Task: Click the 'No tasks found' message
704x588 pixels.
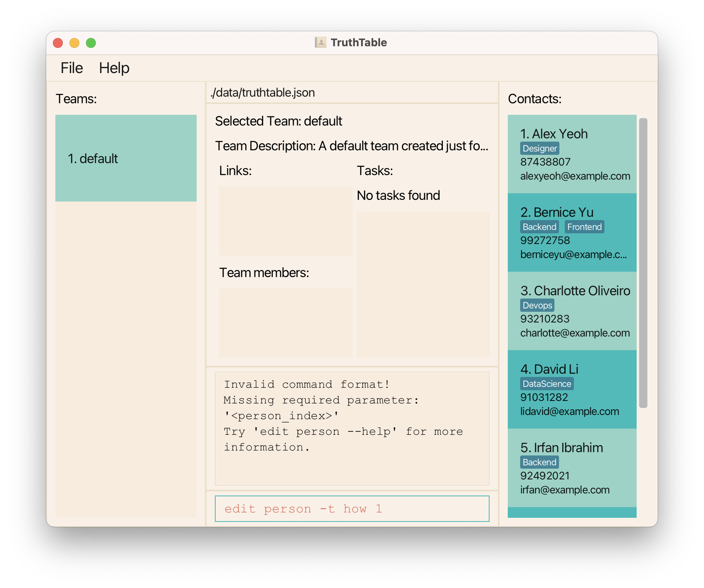Action: click(x=398, y=195)
